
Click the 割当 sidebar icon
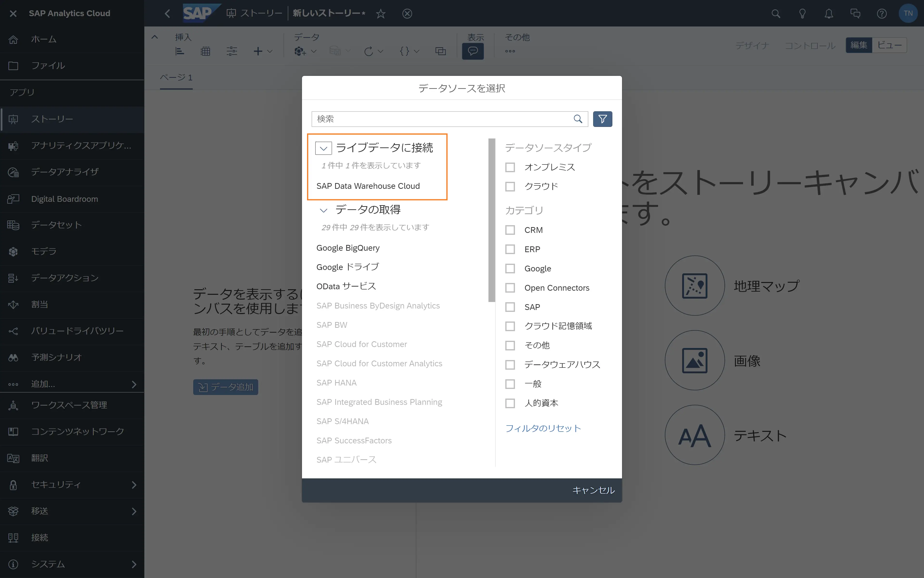(x=13, y=305)
